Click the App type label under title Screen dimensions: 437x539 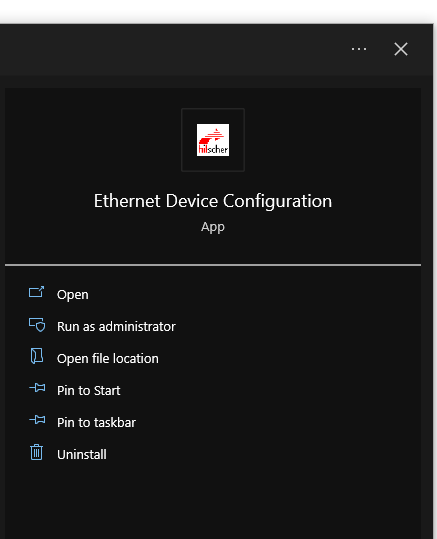(213, 227)
